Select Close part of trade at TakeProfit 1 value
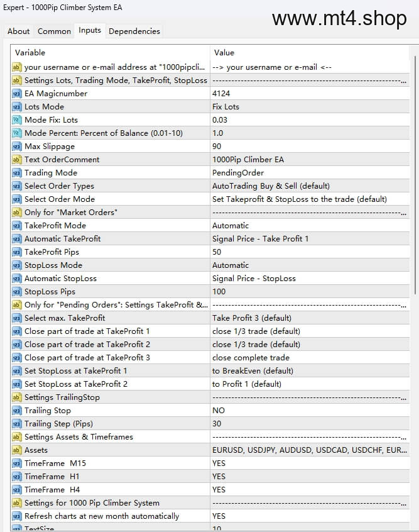 click(310, 331)
